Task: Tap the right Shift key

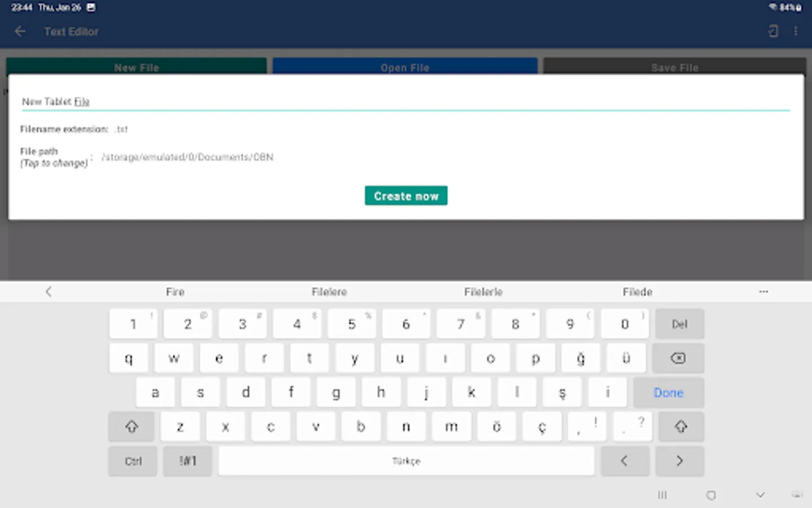Action: click(681, 427)
